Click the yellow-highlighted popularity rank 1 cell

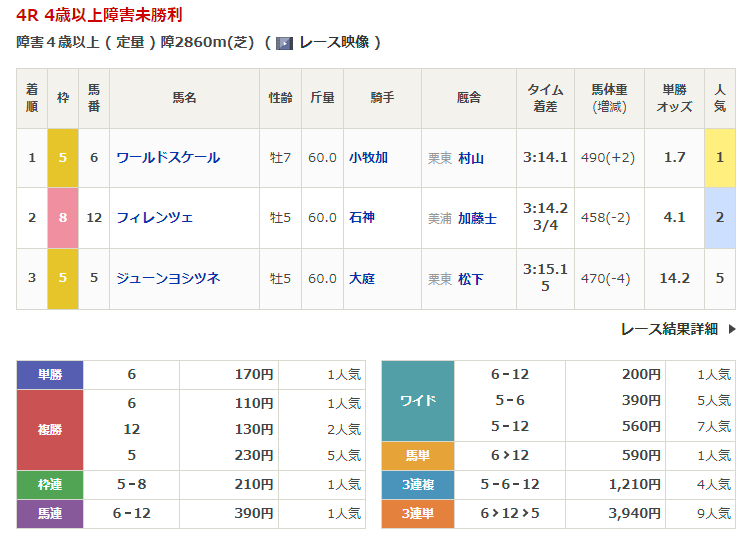tap(719, 158)
